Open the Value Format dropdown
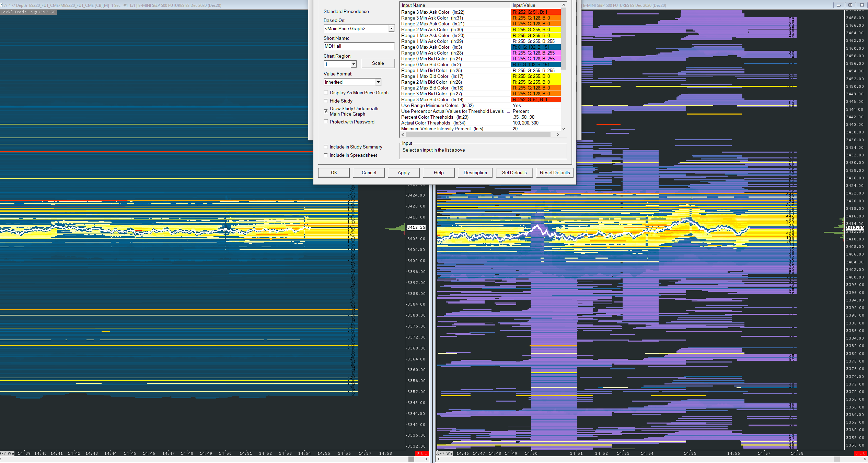Viewport: 868px width, 463px height. [378, 82]
